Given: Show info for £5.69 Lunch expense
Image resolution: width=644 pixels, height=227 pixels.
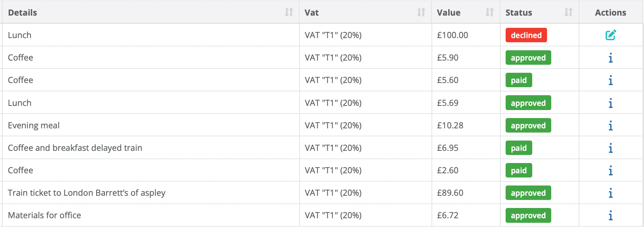Looking at the screenshot, I should click(x=611, y=103).
